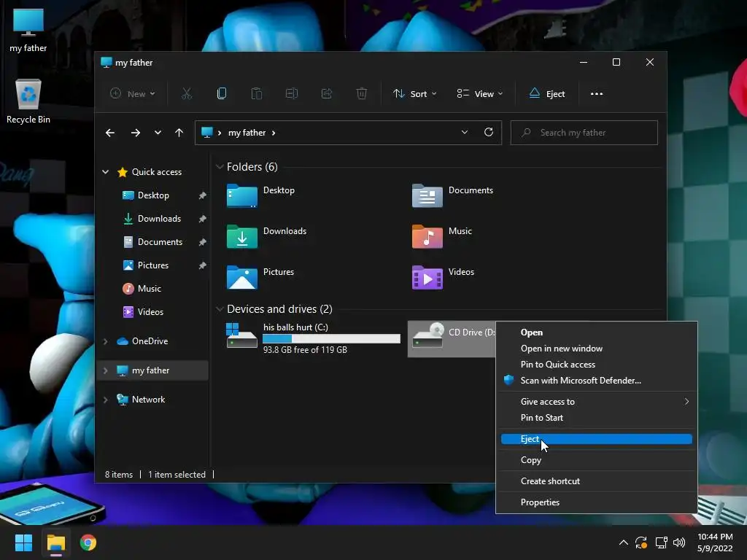Screen dimensions: 747x560
Task: Select the CD Drive (D:) icon
Action: pos(427,335)
